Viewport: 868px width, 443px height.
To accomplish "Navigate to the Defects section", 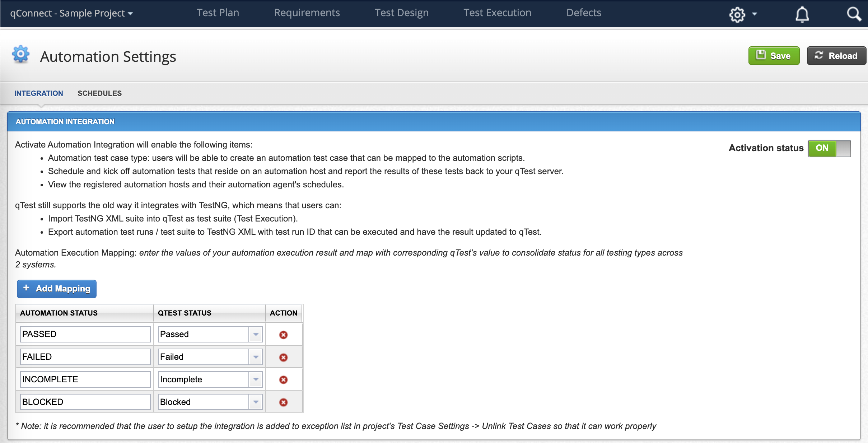I will click(x=584, y=13).
